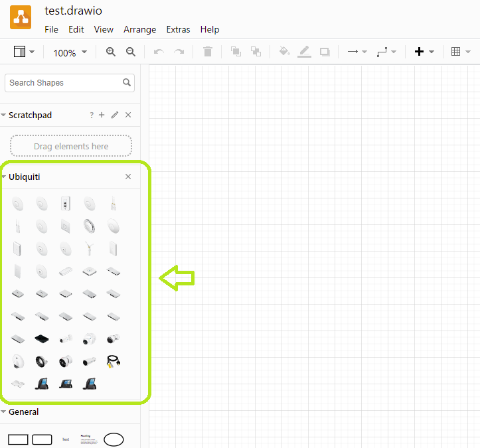Open the Help menu
This screenshot has width=480, height=448.
point(210,29)
